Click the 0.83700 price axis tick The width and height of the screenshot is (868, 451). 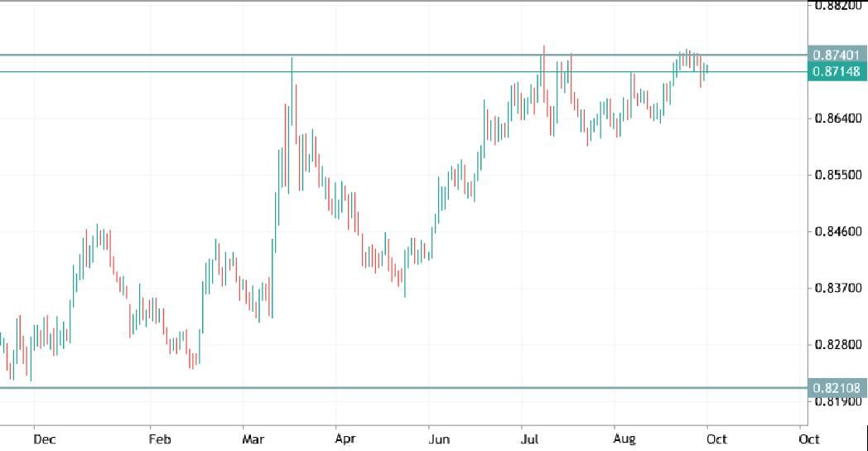click(837, 288)
